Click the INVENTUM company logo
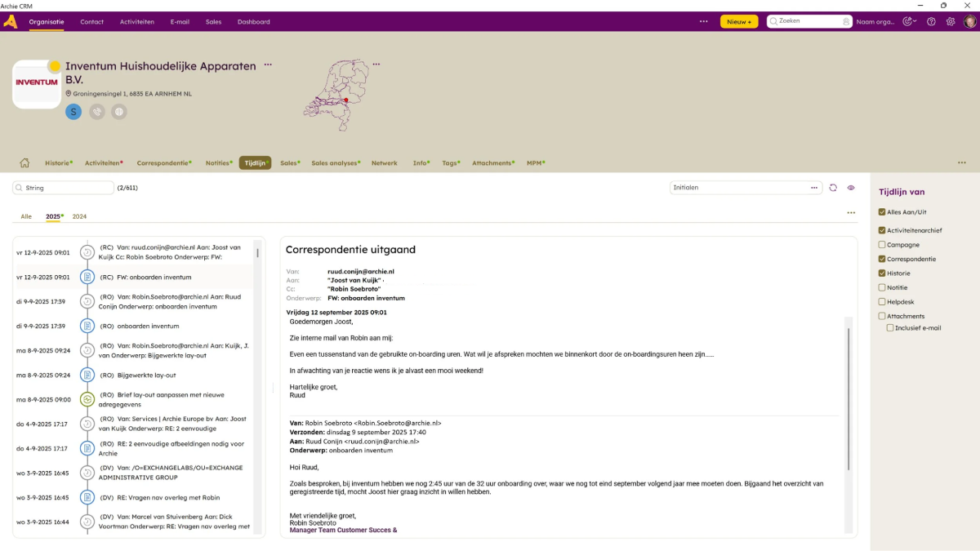 pos(37,84)
